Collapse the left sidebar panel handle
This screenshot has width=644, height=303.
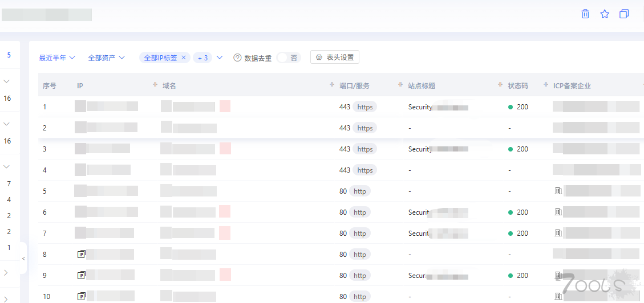coord(23,259)
